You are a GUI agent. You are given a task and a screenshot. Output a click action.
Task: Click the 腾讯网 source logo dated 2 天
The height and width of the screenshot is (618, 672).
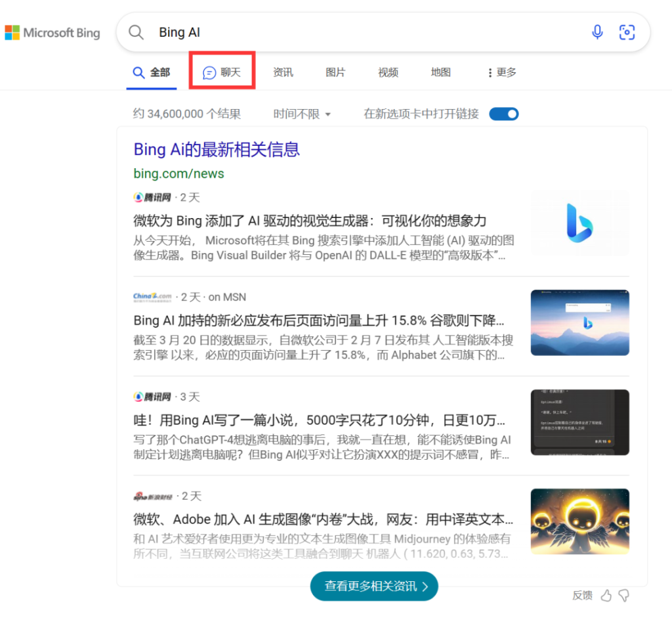(x=152, y=197)
